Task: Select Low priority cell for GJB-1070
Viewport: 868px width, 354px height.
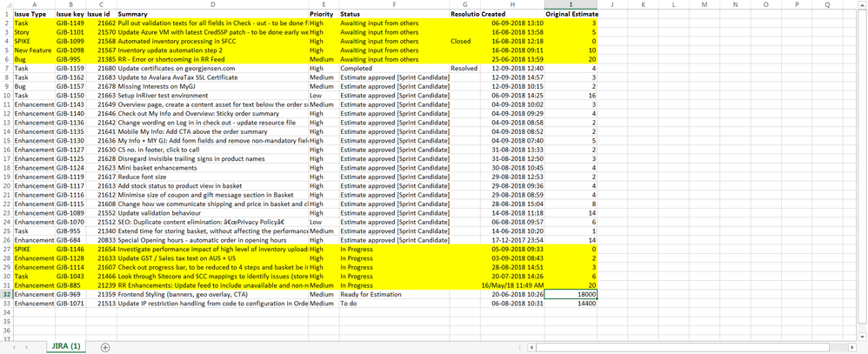Action: [324, 222]
